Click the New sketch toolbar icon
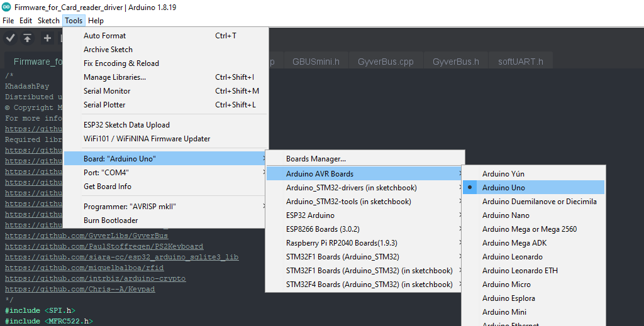The image size is (644, 326). pyautogui.click(x=47, y=38)
